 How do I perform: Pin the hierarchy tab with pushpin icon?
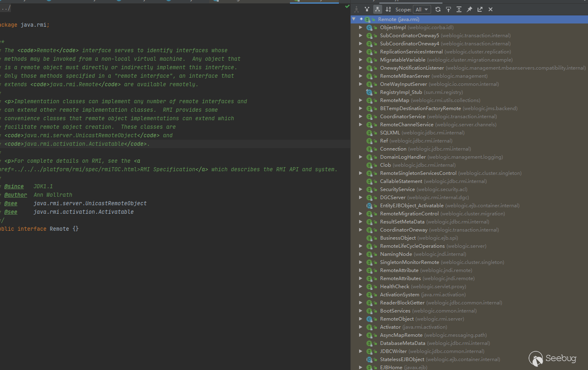[x=470, y=9]
